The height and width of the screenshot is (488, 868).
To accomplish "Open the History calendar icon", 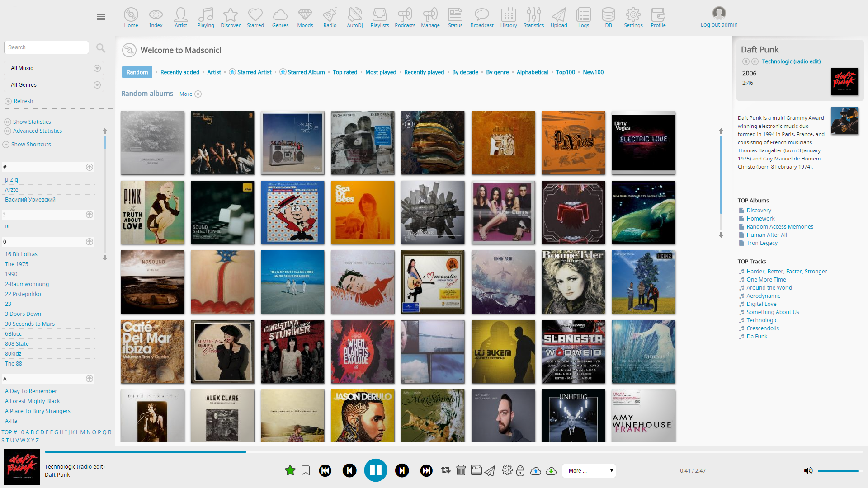I will (x=509, y=15).
